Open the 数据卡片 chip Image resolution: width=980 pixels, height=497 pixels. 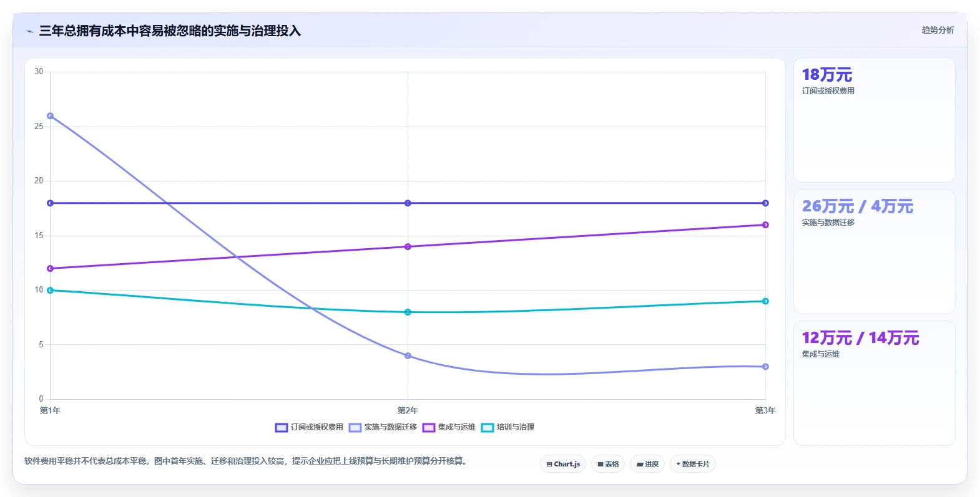[693, 464]
